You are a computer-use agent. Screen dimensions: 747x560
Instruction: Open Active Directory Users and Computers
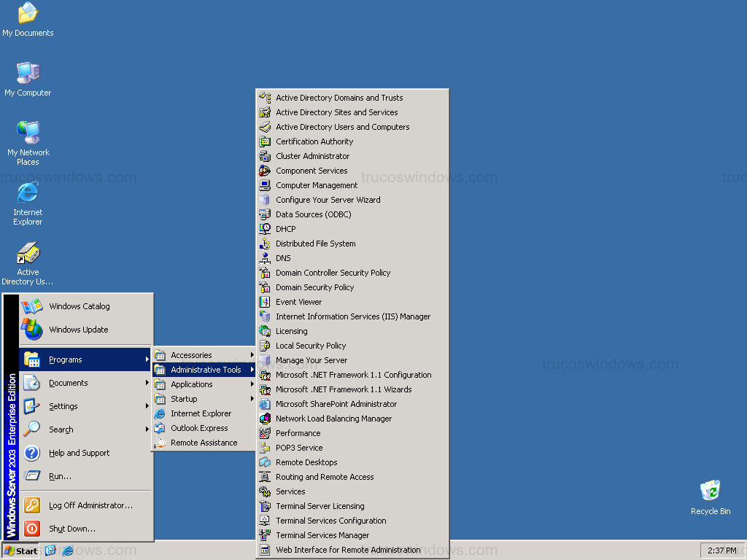[x=343, y=126]
